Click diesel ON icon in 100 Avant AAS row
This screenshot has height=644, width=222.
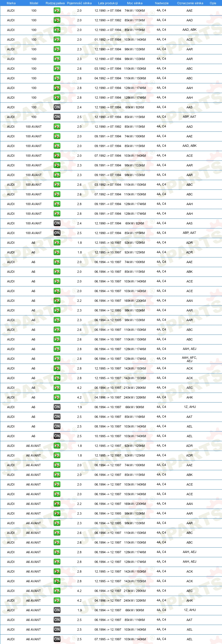point(57,223)
